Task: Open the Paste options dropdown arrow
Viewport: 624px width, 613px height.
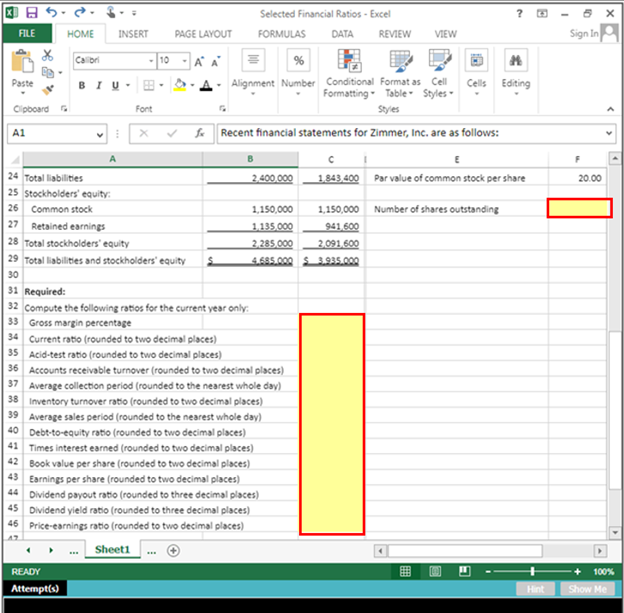Action: click(x=23, y=93)
